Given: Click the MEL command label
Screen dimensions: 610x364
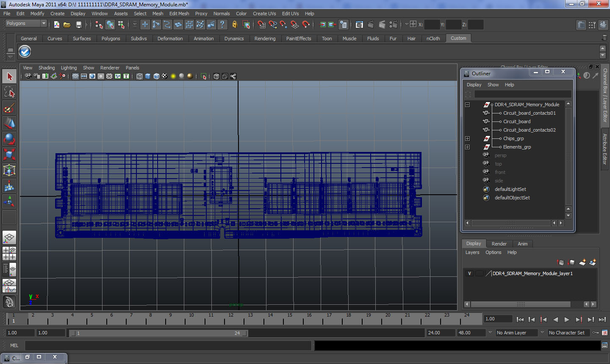Looking at the screenshot, I should click(14, 345).
